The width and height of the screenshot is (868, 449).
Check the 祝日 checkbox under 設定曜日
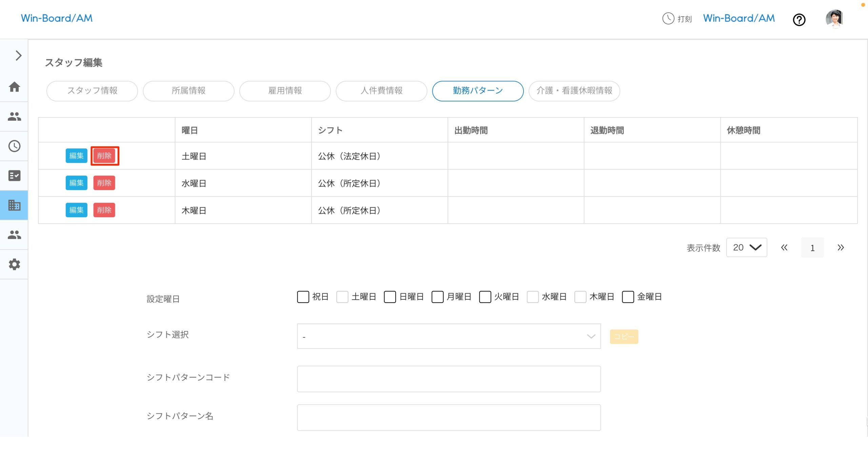[303, 297]
